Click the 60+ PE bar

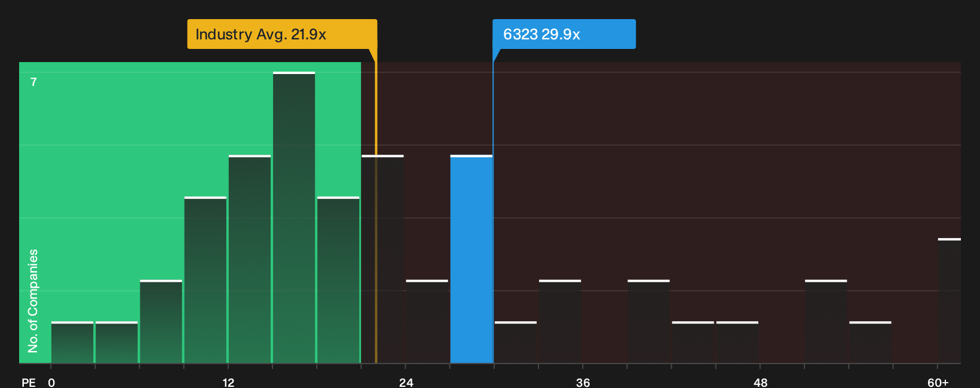(949, 301)
